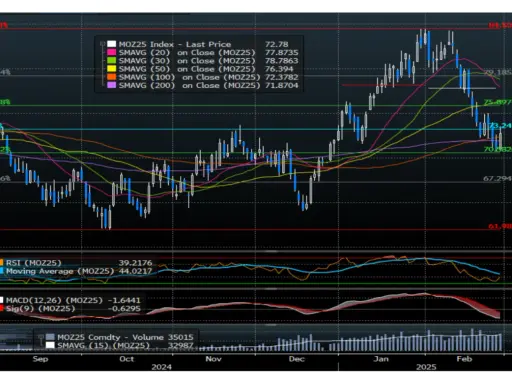This screenshot has width=512, height=384.
Task: Click the SMAVG value 71.8704
Action: 282,85
